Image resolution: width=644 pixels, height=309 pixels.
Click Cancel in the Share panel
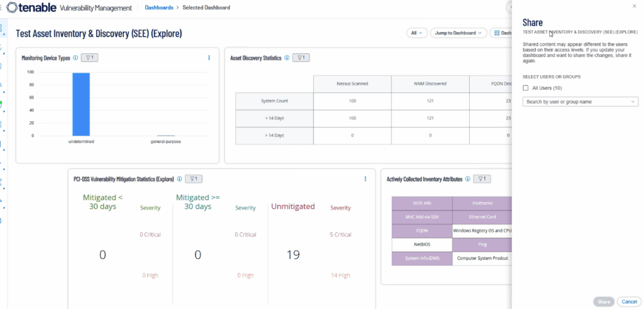coord(628,301)
